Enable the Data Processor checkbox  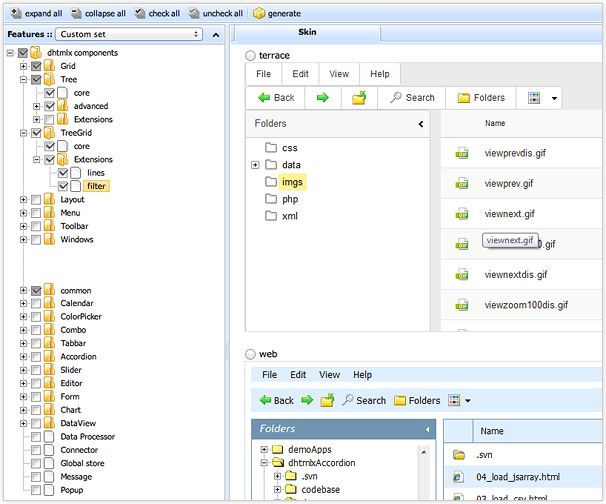[36, 437]
